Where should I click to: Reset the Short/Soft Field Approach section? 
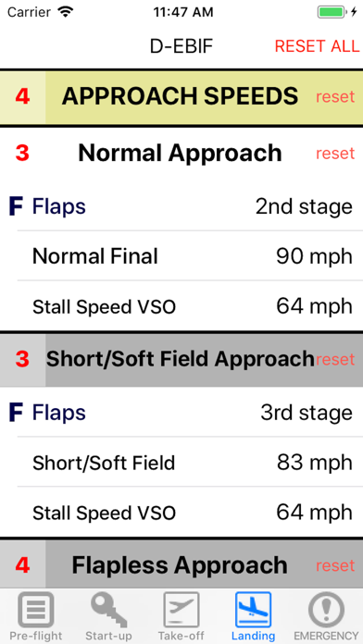point(335,359)
